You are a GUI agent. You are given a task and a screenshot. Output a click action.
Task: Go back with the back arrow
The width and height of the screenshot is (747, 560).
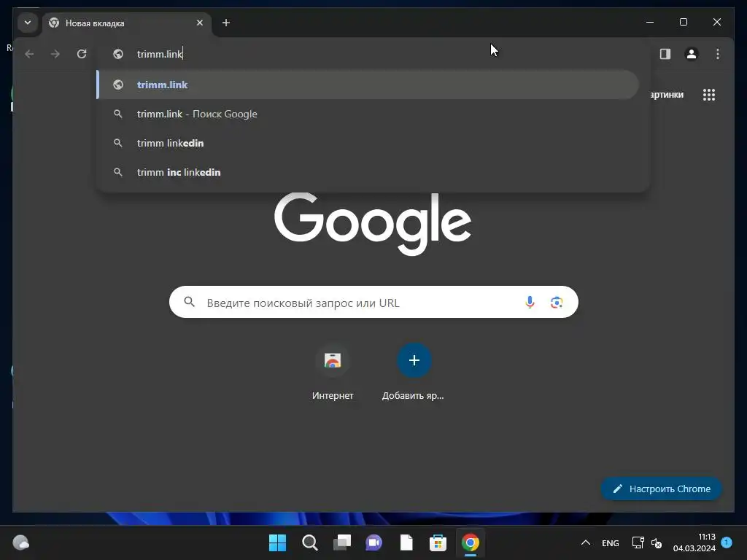[29, 54]
